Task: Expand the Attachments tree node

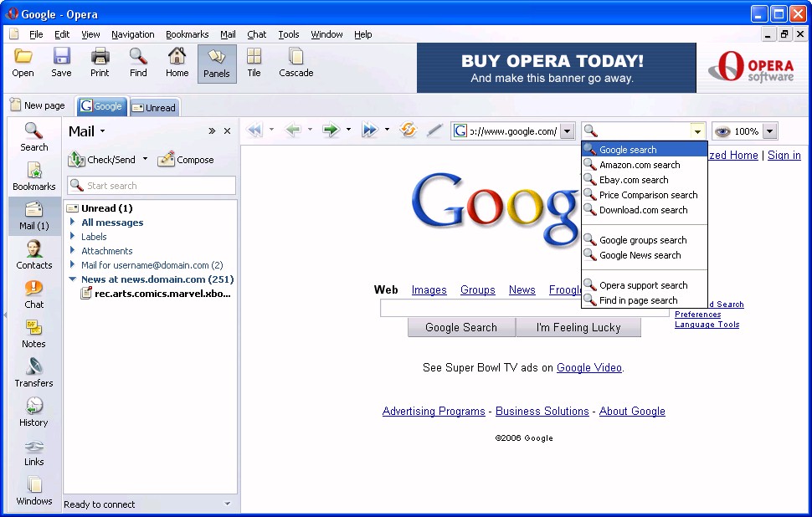Action: 73,250
